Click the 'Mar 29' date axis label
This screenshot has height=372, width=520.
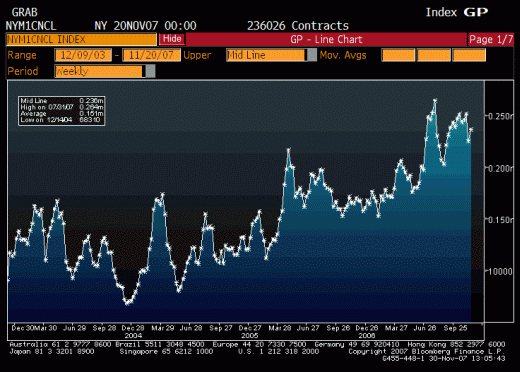[x=163, y=328]
